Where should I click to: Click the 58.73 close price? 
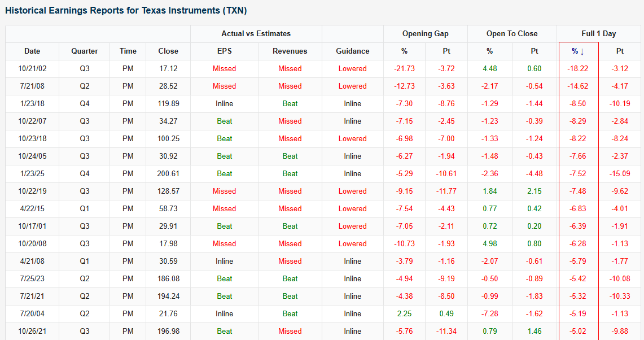point(168,208)
